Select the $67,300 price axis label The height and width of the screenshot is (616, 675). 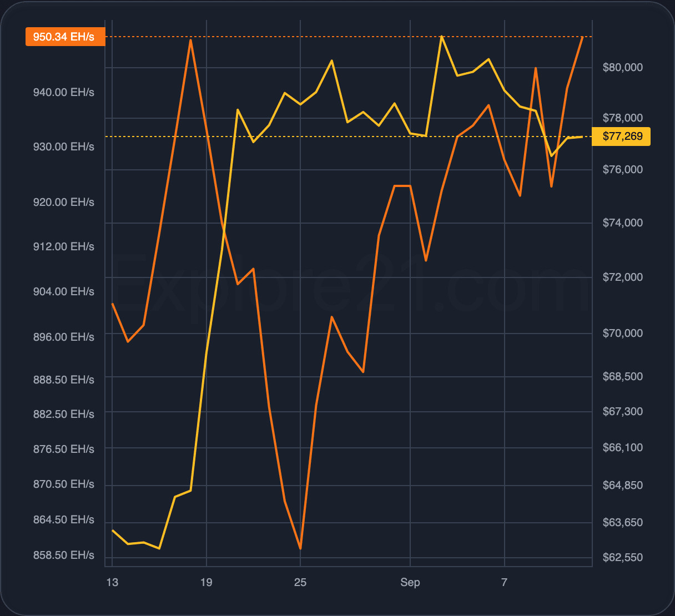click(623, 412)
